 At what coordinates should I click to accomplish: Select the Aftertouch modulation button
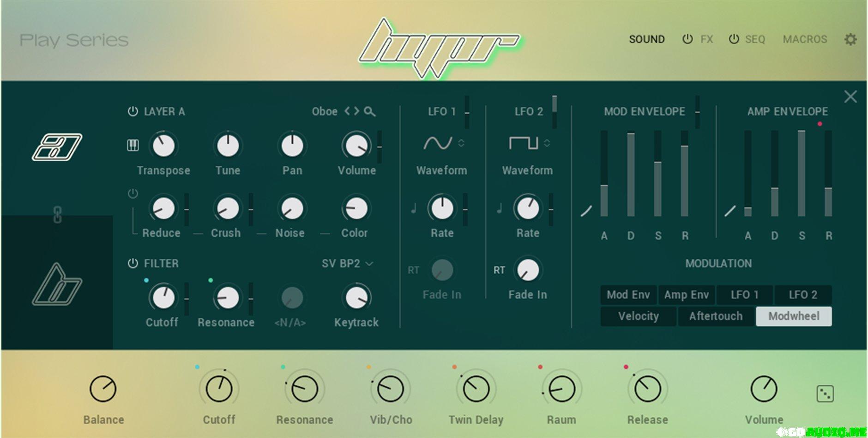(716, 316)
